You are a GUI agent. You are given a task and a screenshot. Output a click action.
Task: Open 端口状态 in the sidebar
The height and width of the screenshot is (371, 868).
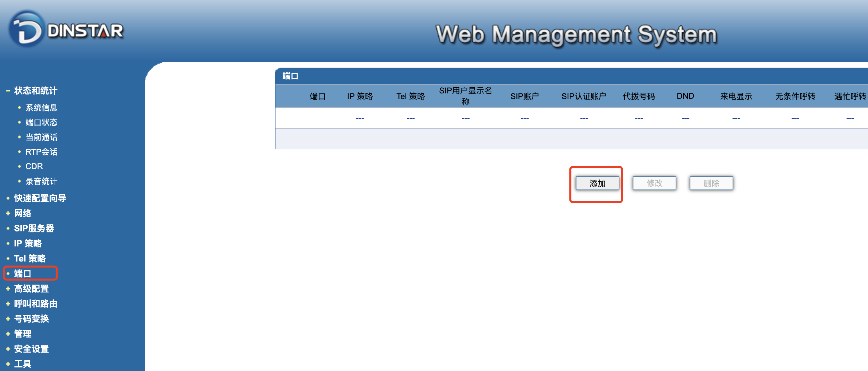click(41, 123)
